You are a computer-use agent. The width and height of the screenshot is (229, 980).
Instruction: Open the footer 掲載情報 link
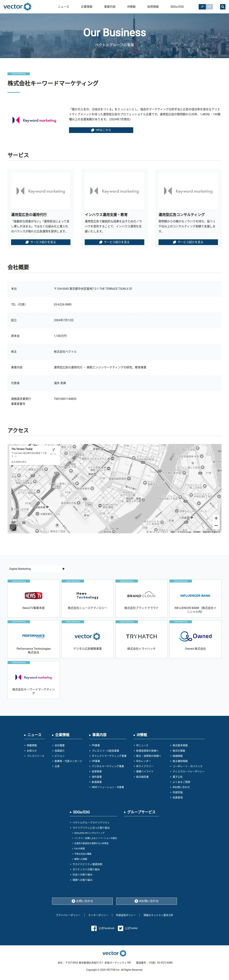click(x=32, y=745)
